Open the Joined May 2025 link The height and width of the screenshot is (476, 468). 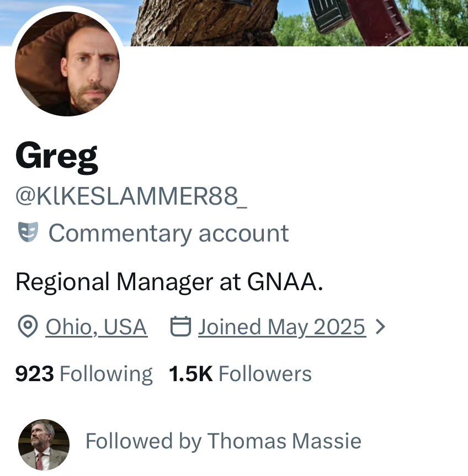tap(282, 327)
